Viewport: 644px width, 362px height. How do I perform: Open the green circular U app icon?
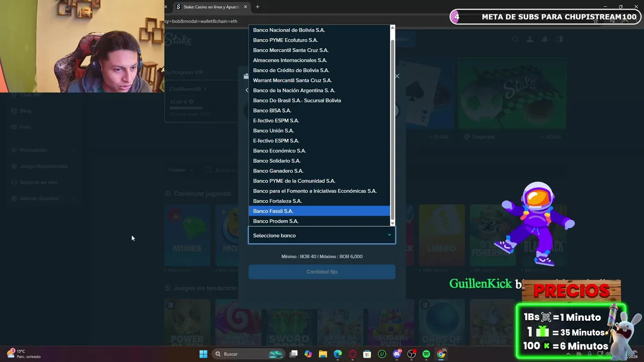pyautogui.click(x=382, y=354)
